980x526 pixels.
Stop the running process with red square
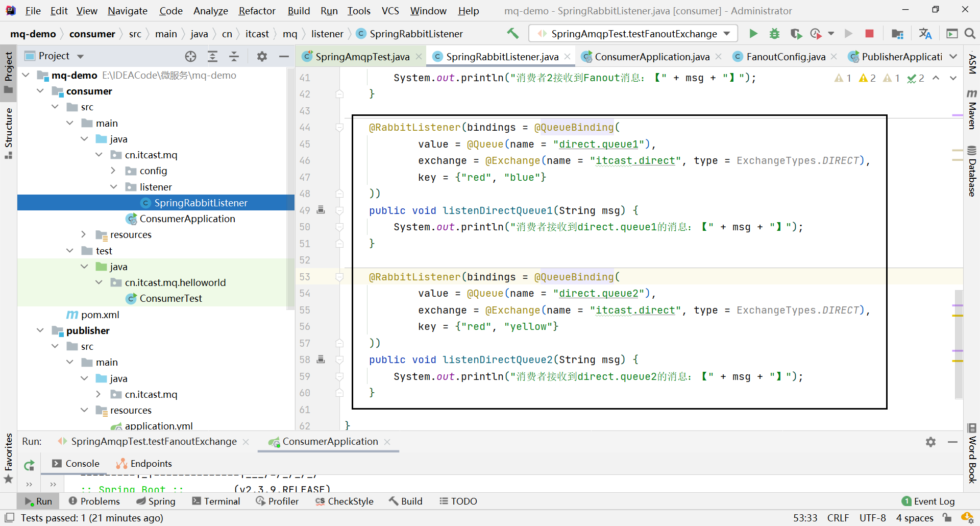pyautogui.click(x=870, y=34)
